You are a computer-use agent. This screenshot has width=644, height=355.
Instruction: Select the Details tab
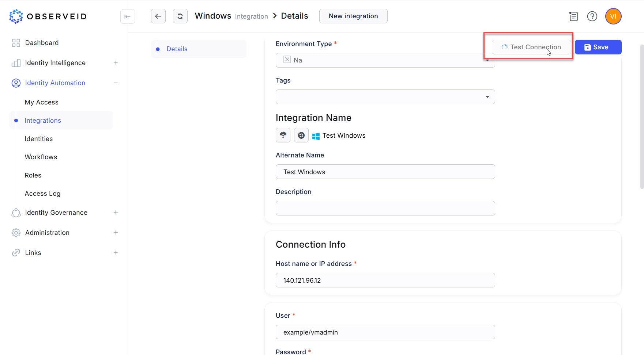177,49
